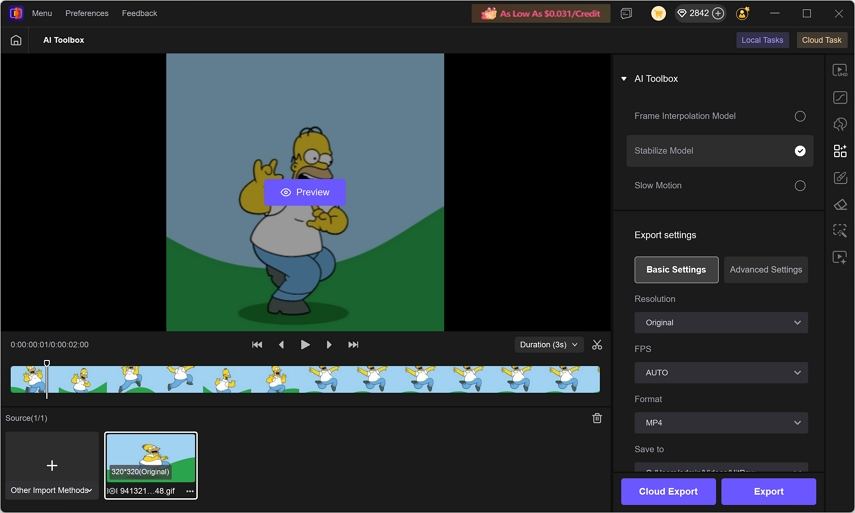Select the 941321...48.gif source thumbnail
Screen dimensions: 855x513
click(151, 466)
